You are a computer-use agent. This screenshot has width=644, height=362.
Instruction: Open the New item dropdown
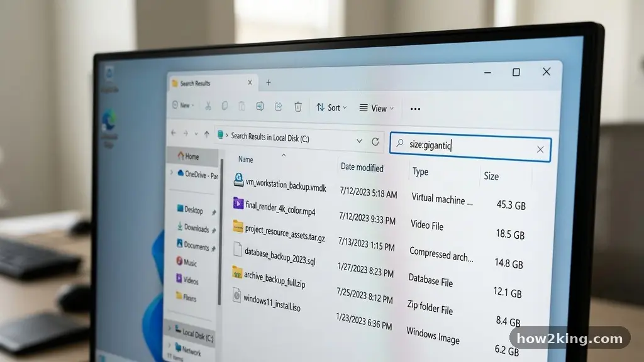point(183,106)
